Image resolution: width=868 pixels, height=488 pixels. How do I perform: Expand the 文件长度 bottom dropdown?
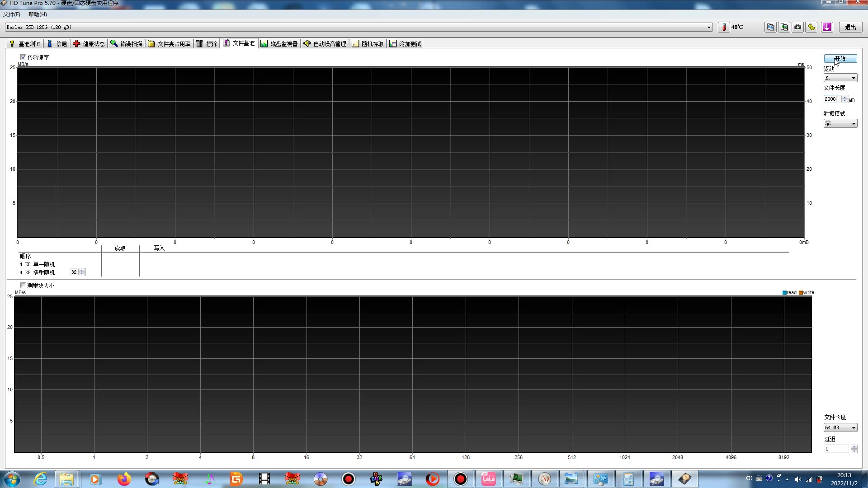tap(853, 427)
